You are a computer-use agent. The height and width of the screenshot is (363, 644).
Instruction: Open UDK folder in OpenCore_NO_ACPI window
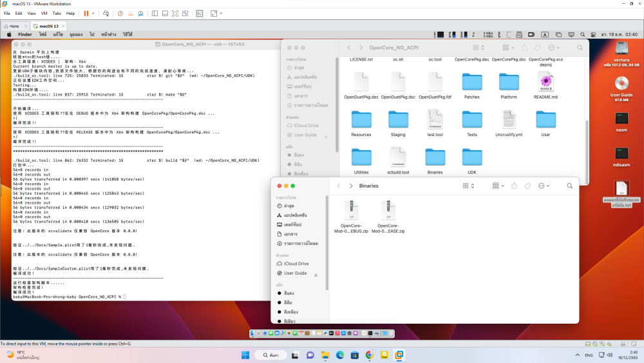click(x=472, y=161)
